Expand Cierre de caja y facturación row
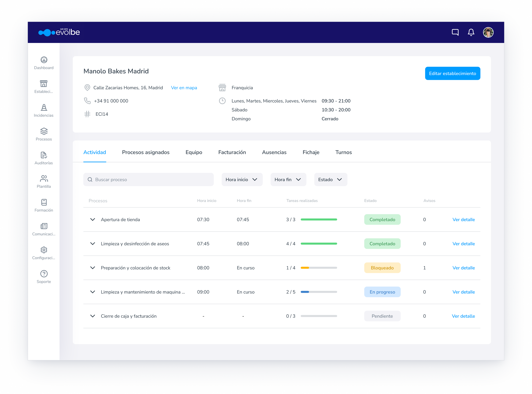The width and height of the screenshot is (532, 394). click(x=93, y=316)
